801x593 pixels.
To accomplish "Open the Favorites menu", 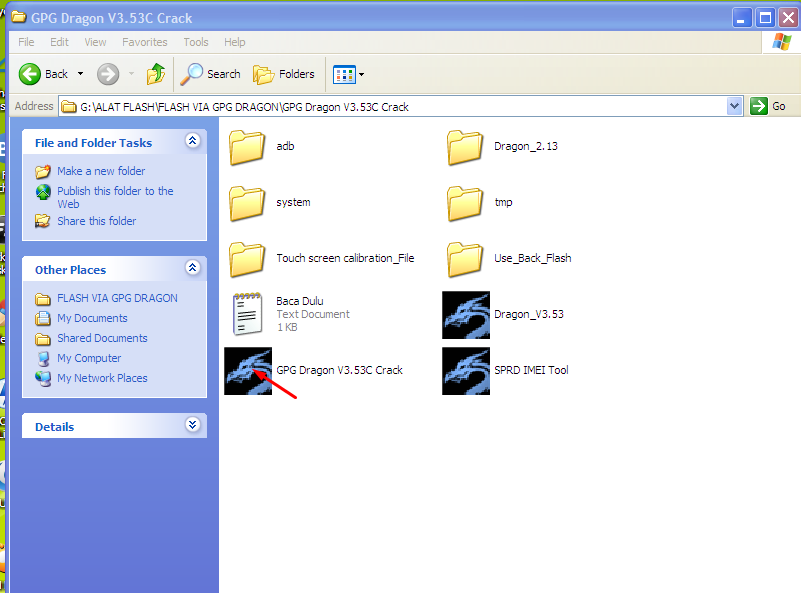I will click(x=145, y=42).
